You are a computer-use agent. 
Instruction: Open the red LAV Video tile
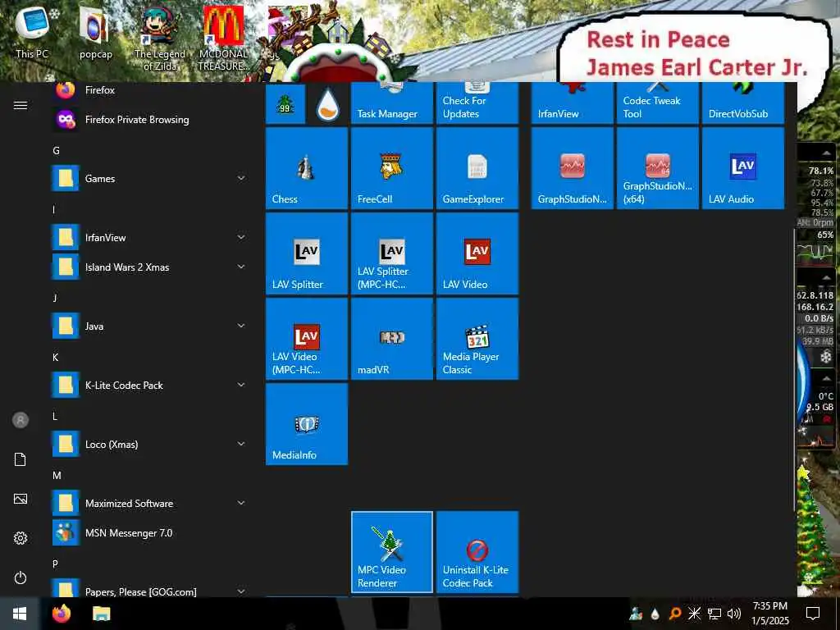tap(477, 253)
